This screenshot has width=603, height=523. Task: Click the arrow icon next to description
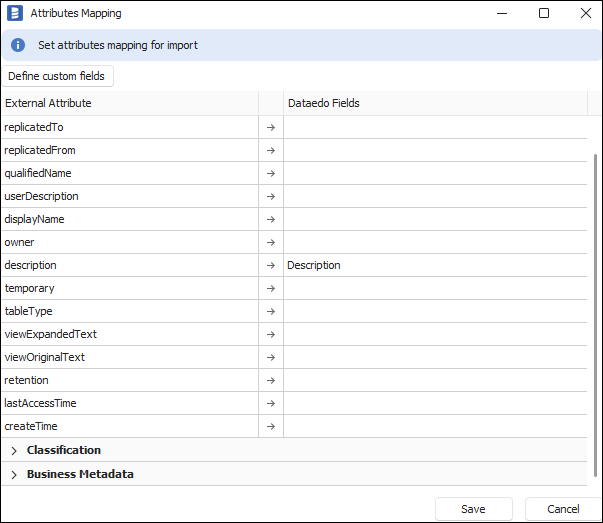pos(270,266)
